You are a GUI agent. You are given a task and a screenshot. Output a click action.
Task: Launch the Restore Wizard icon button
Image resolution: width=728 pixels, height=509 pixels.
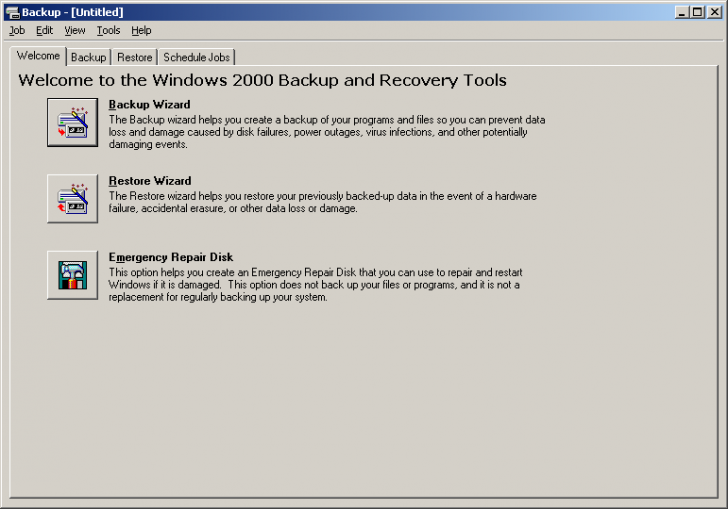click(72, 199)
